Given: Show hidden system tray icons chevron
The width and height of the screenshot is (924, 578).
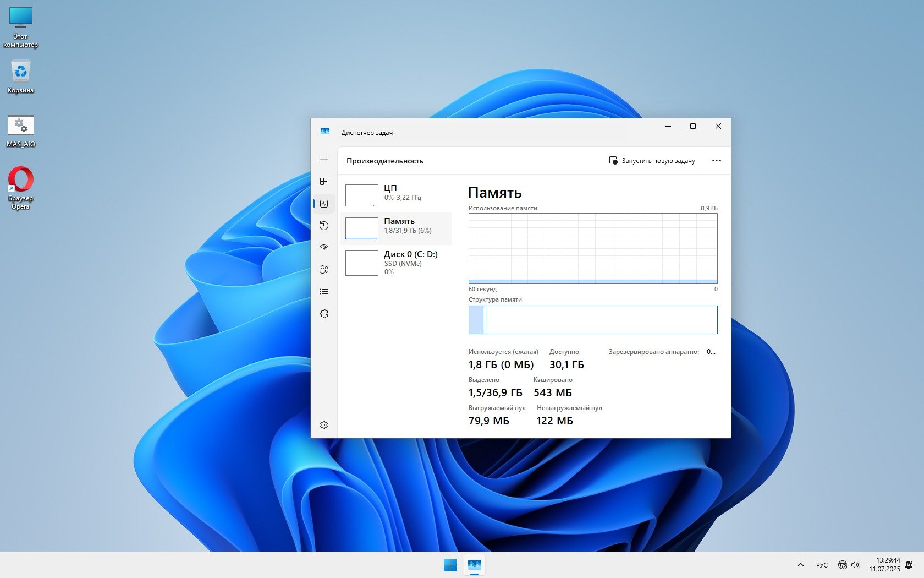Looking at the screenshot, I should click(x=801, y=565).
